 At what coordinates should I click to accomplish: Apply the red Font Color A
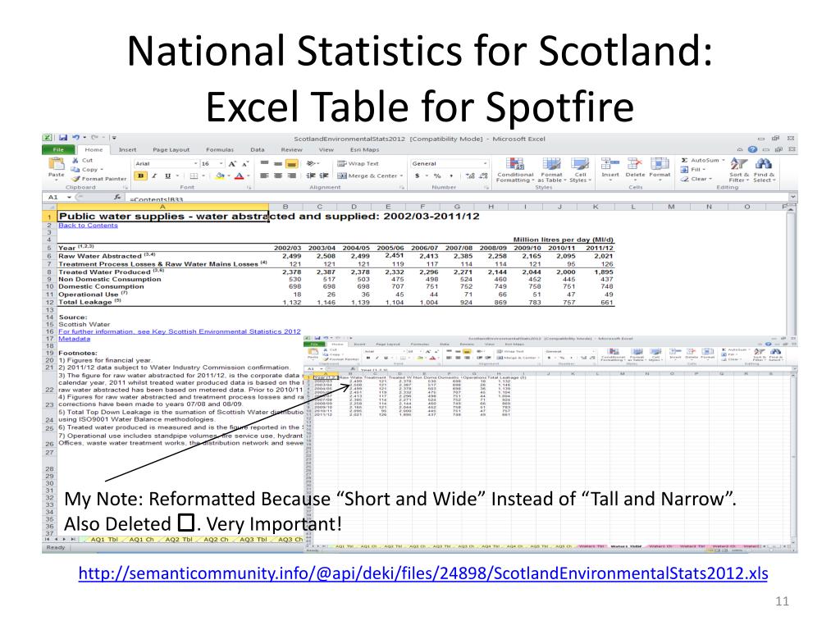coord(239,176)
